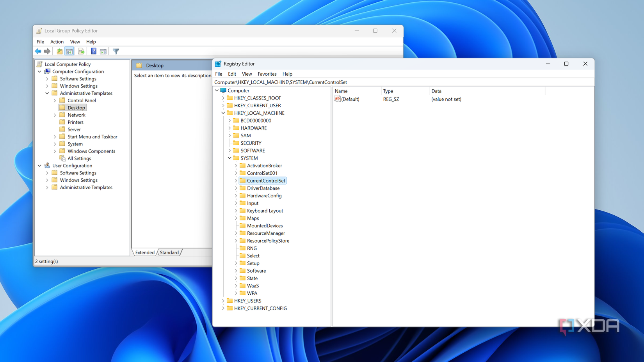This screenshot has height=362, width=644.
Task: Click the All Settings icon
Action: pos(62,158)
